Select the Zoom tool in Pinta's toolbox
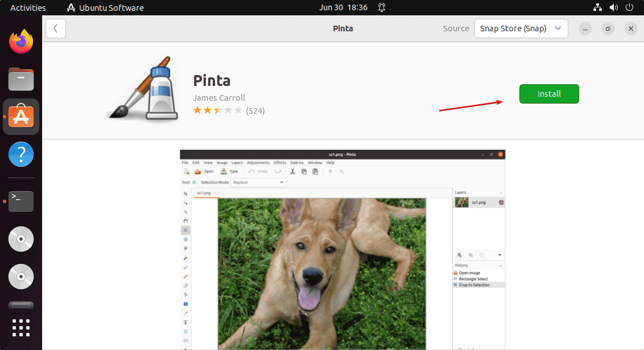Screen dimensions: 644x350 click(185, 212)
